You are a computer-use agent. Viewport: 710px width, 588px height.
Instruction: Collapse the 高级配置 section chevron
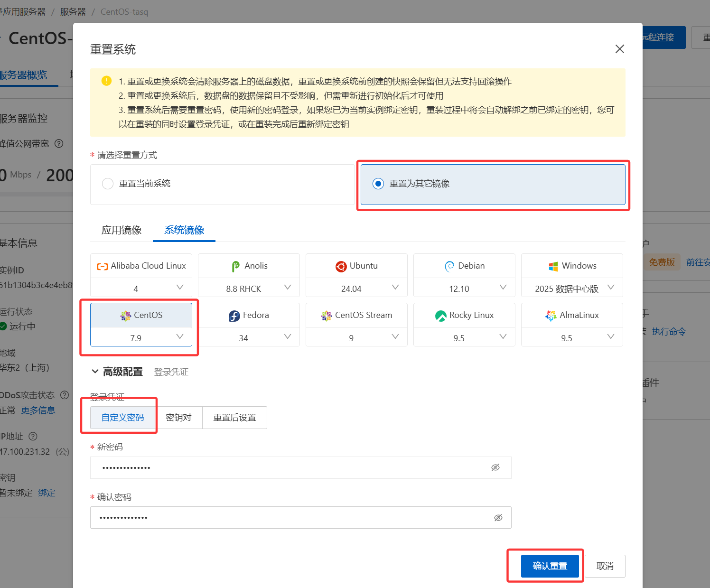[x=95, y=372]
